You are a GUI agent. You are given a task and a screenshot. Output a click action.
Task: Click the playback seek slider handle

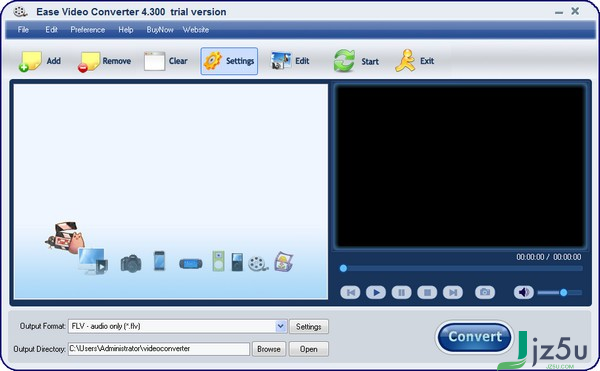(343, 268)
